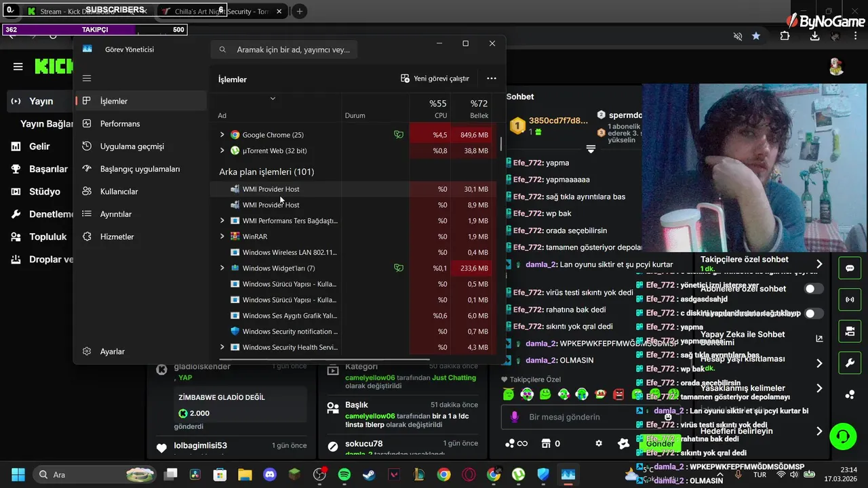Open chat settings gear icon
This screenshot has height=488, width=868.
pyautogui.click(x=599, y=443)
